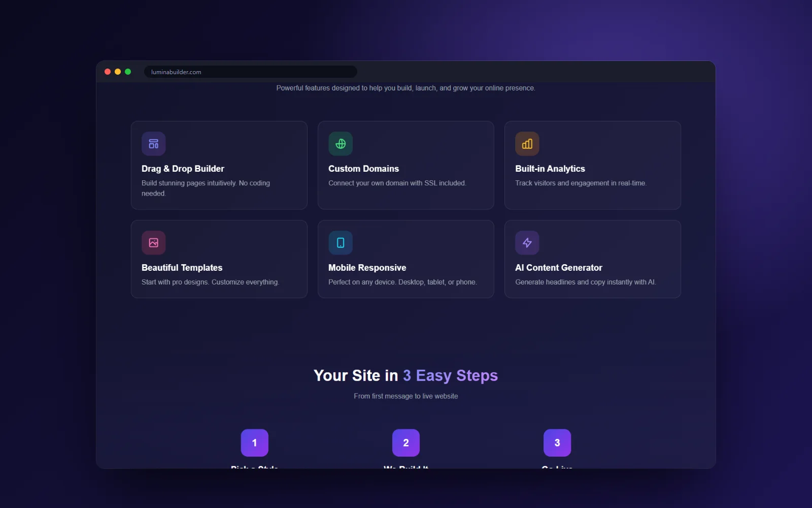Click the step 2 number badge
Viewport: 812px width, 508px height.
coord(406,443)
